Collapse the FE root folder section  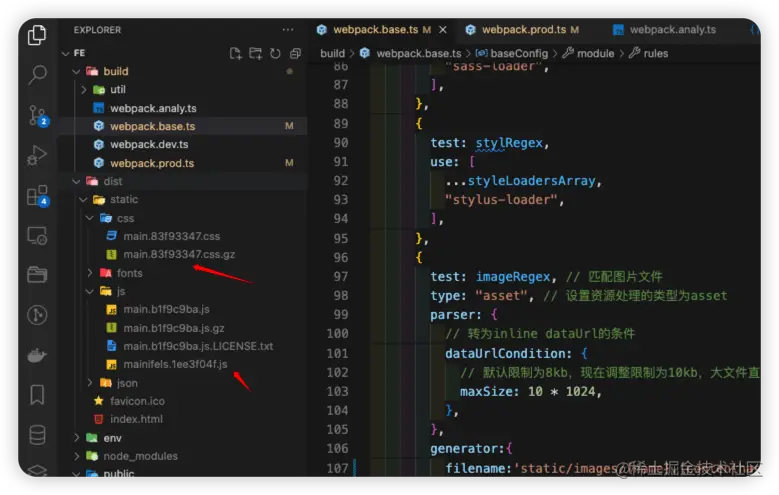click(x=65, y=53)
